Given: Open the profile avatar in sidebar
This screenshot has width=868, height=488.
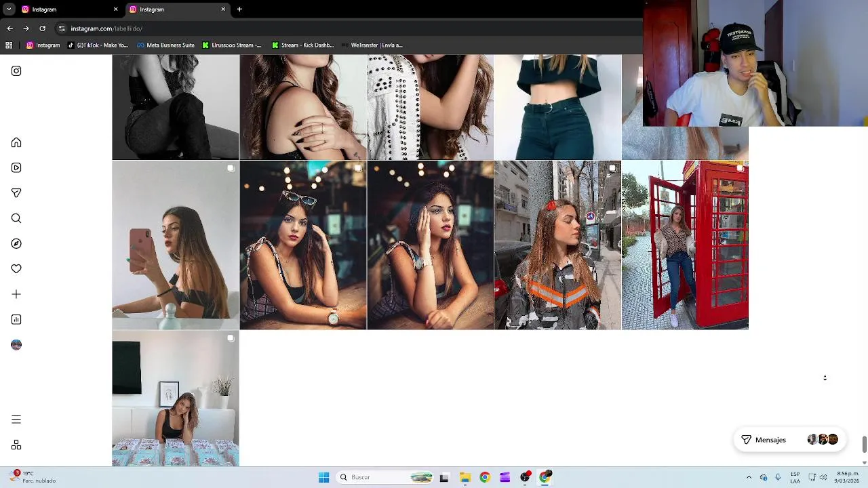Looking at the screenshot, I should [x=16, y=345].
